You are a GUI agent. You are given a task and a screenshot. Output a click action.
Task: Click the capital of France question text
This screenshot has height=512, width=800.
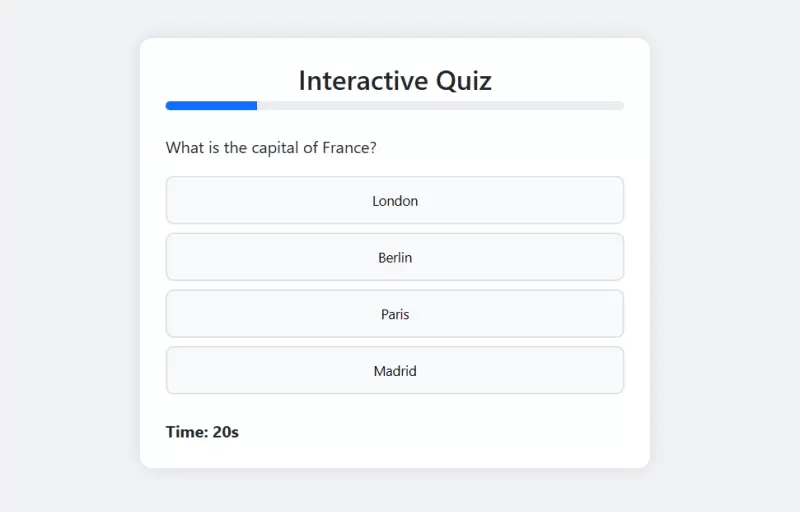coord(271,148)
